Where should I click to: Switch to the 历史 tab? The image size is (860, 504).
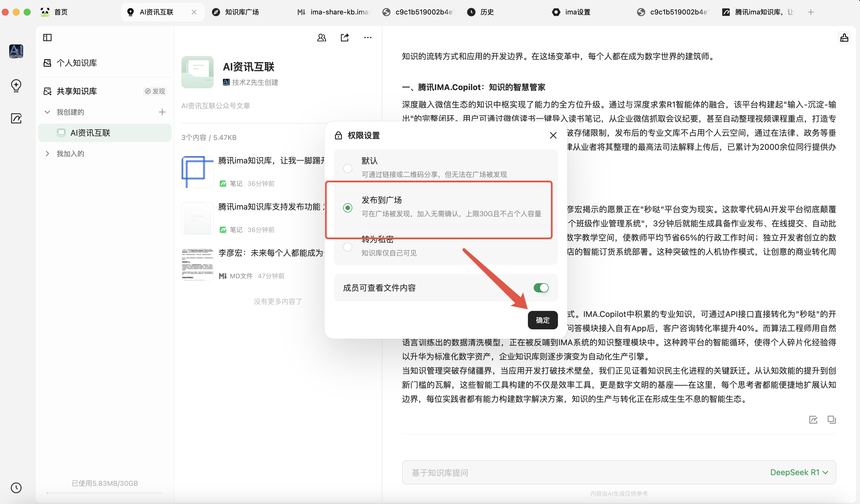point(481,12)
